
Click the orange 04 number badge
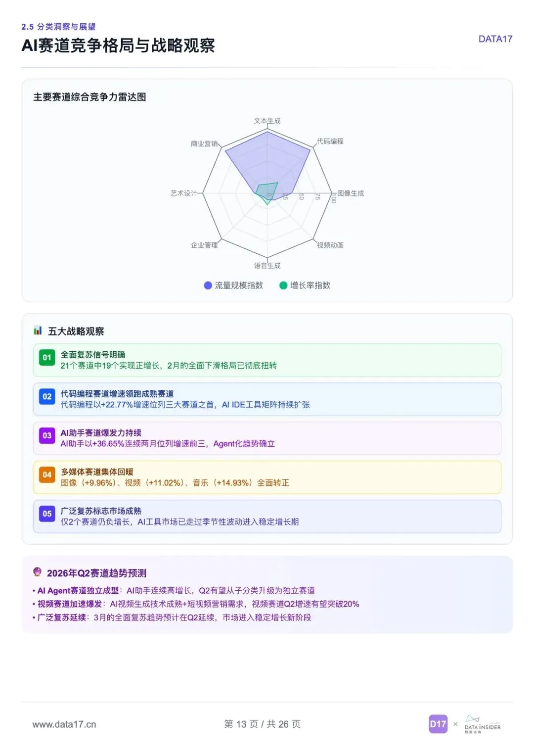pyautogui.click(x=47, y=475)
